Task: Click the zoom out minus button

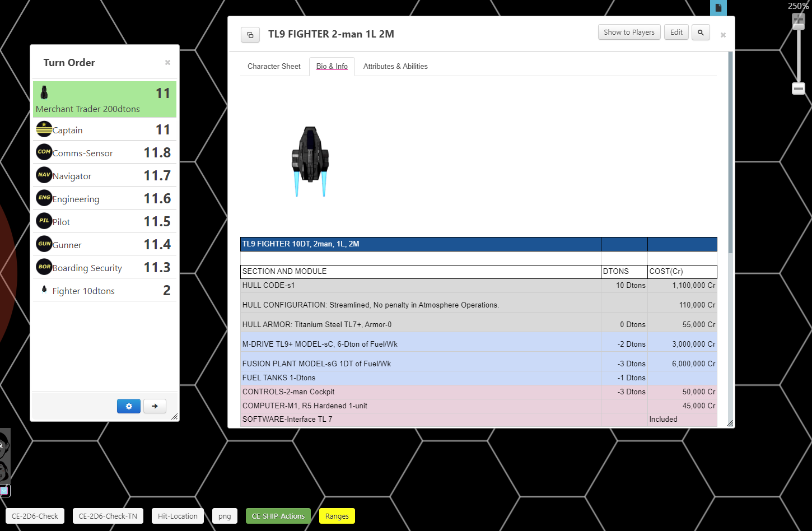Action: pos(799,88)
